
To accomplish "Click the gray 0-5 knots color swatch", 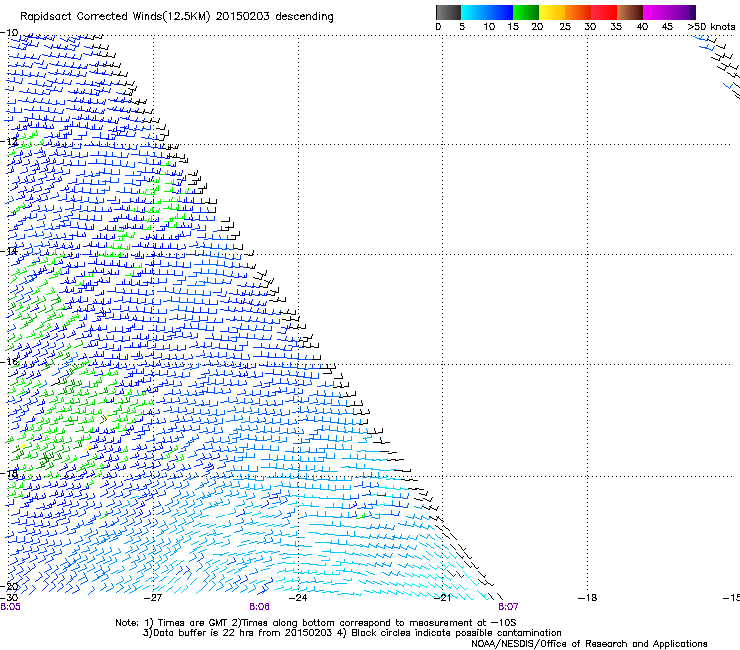I will click(x=448, y=12).
